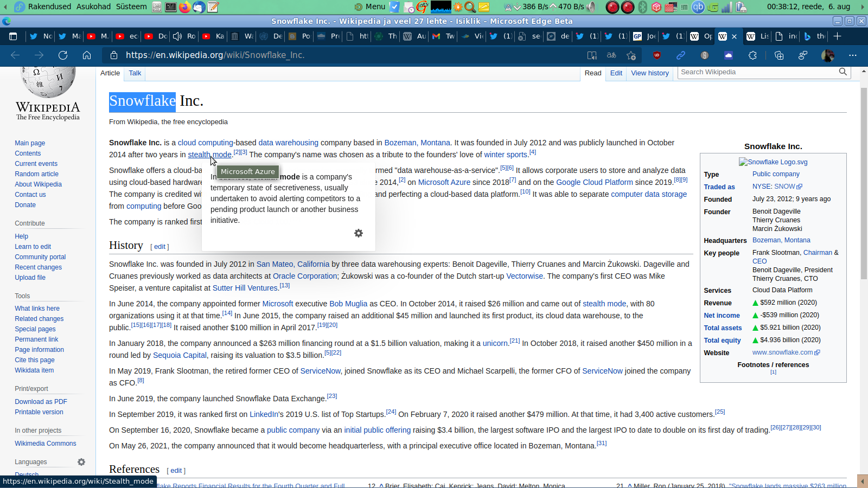Follow the 'cloud computing' link

[x=206, y=143]
